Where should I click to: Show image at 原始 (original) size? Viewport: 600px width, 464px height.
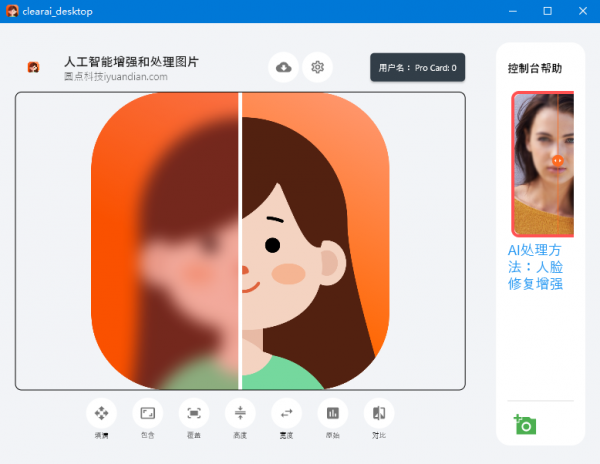tap(333, 413)
